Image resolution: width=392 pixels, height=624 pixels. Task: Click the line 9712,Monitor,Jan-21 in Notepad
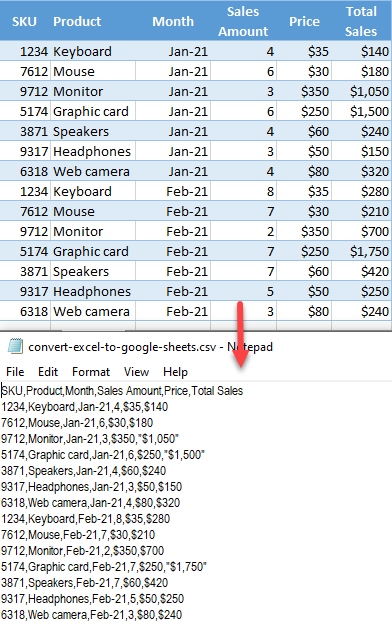[x=90, y=439]
